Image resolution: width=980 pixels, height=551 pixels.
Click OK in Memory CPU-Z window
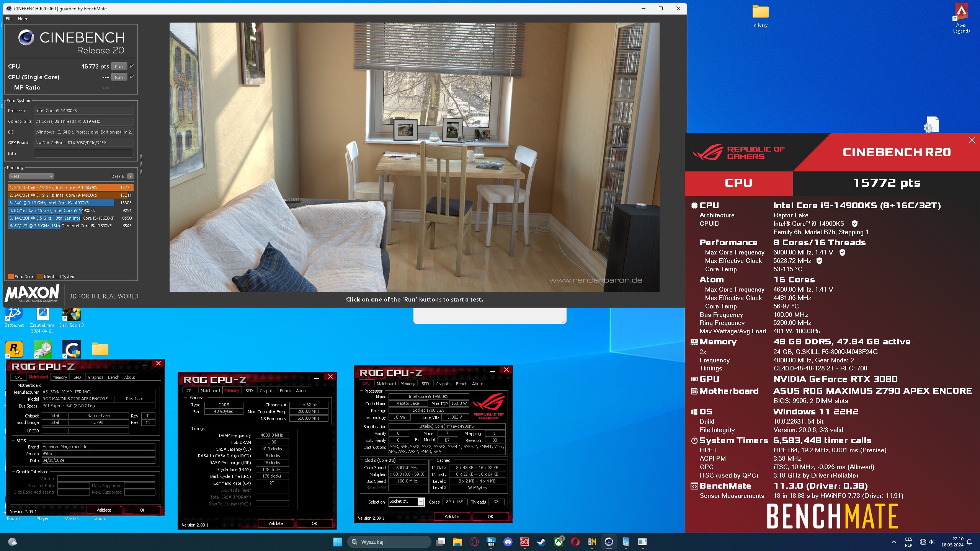click(314, 523)
